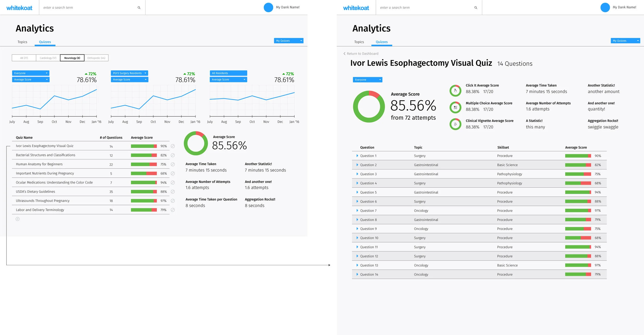Click the Click It Average Score hand icon

[x=455, y=91]
